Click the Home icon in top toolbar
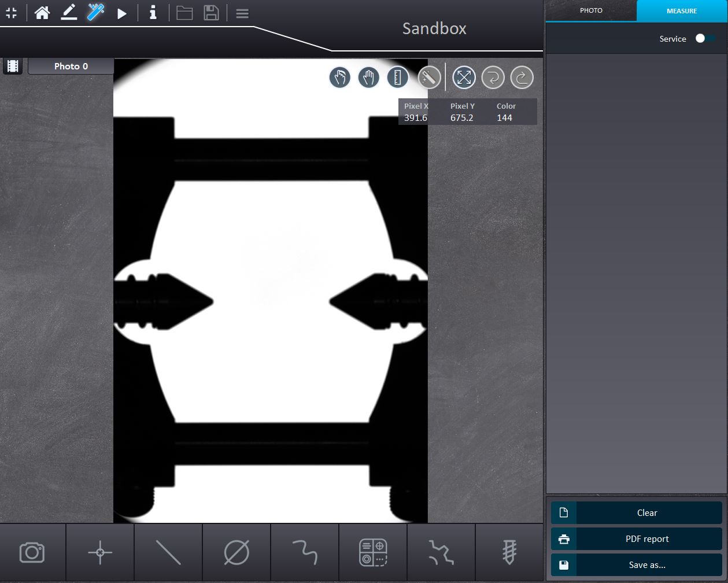Image resolution: width=728 pixels, height=583 pixels. click(x=42, y=13)
